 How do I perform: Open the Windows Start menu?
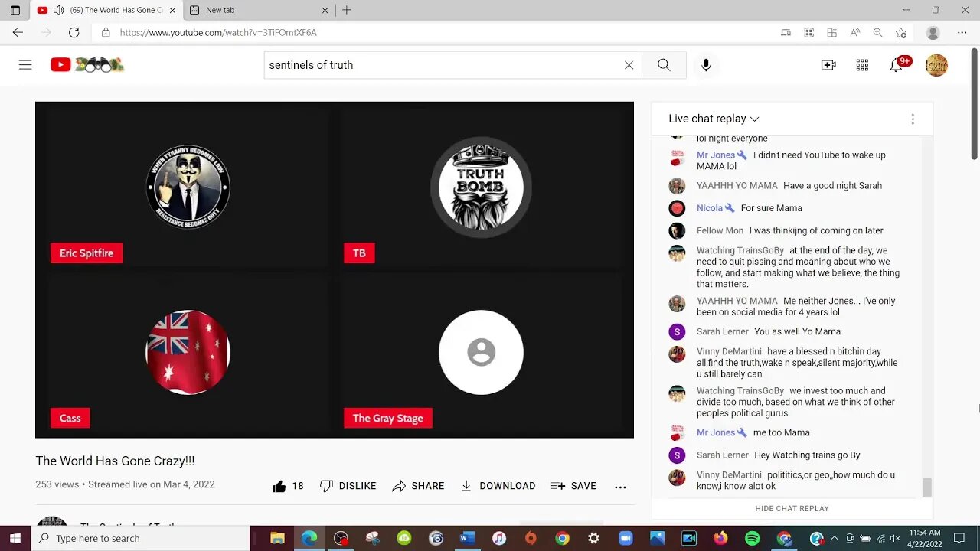point(15,538)
